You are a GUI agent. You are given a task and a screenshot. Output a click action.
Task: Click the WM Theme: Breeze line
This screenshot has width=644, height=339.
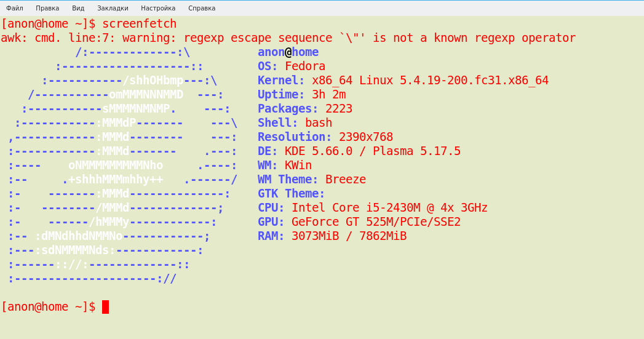(312, 180)
